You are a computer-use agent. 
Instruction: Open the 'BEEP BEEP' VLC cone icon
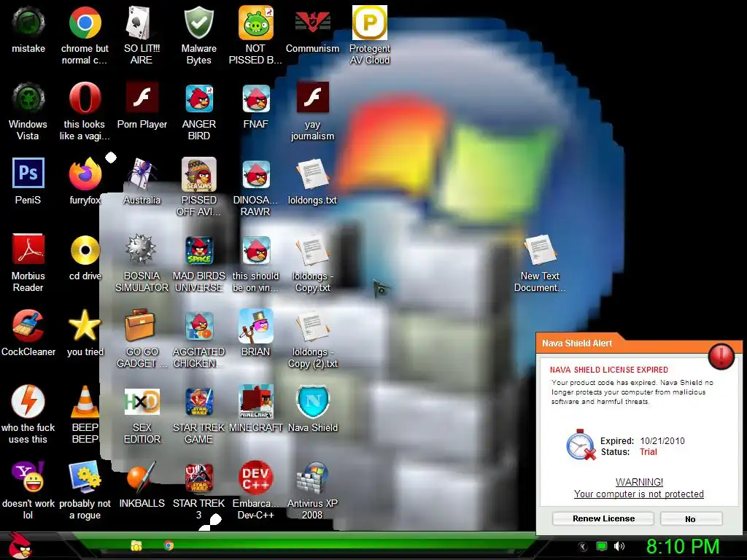point(85,402)
